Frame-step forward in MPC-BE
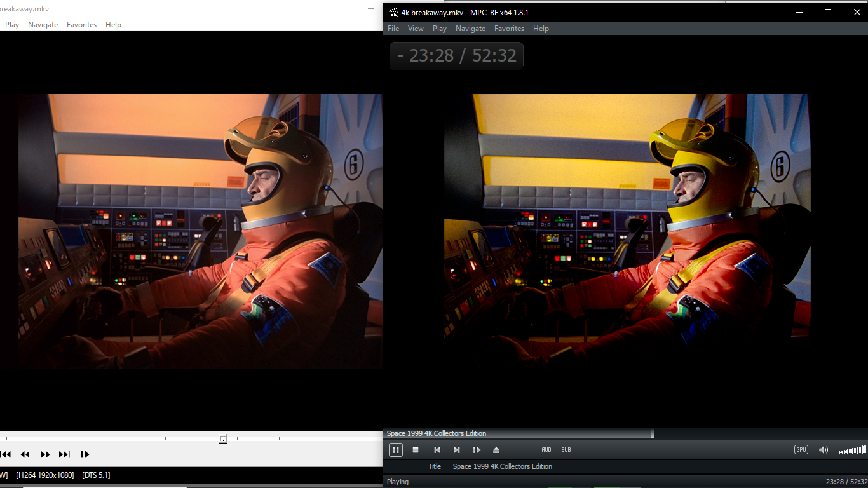The height and width of the screenshot is (488, 868). tap(477, 450)
